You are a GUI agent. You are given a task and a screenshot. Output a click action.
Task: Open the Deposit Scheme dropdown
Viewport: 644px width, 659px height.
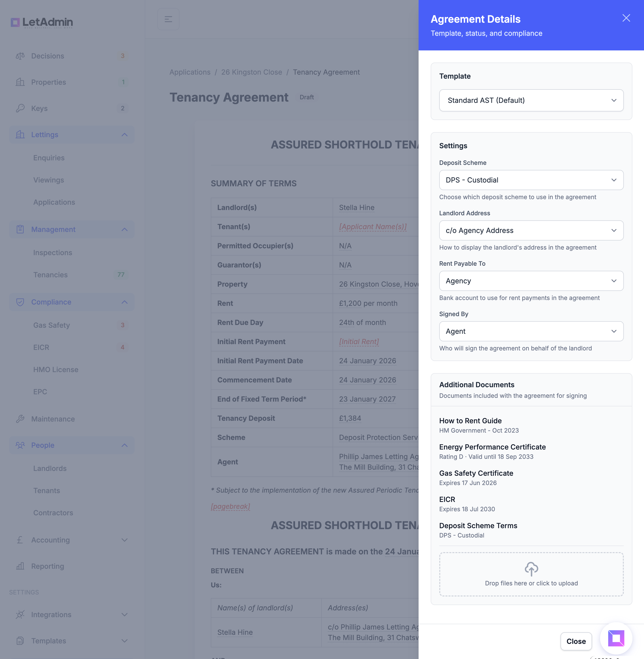pyautogui.click(x=531, y=180)
